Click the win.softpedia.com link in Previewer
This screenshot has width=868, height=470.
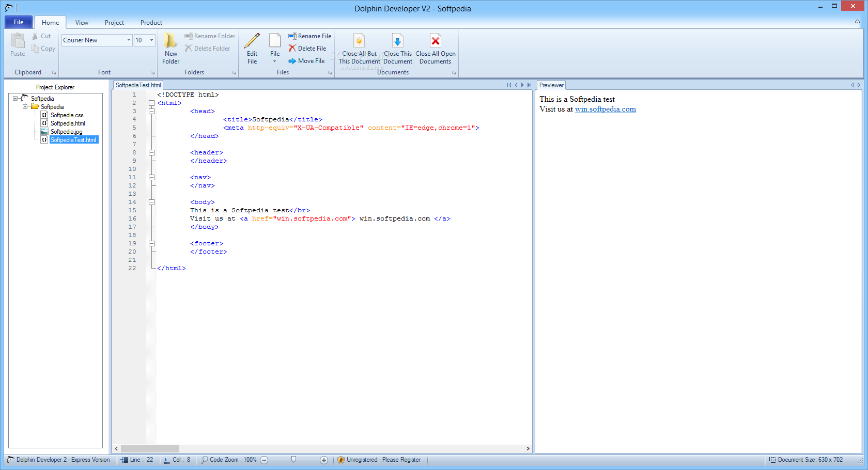coord(606,109)
